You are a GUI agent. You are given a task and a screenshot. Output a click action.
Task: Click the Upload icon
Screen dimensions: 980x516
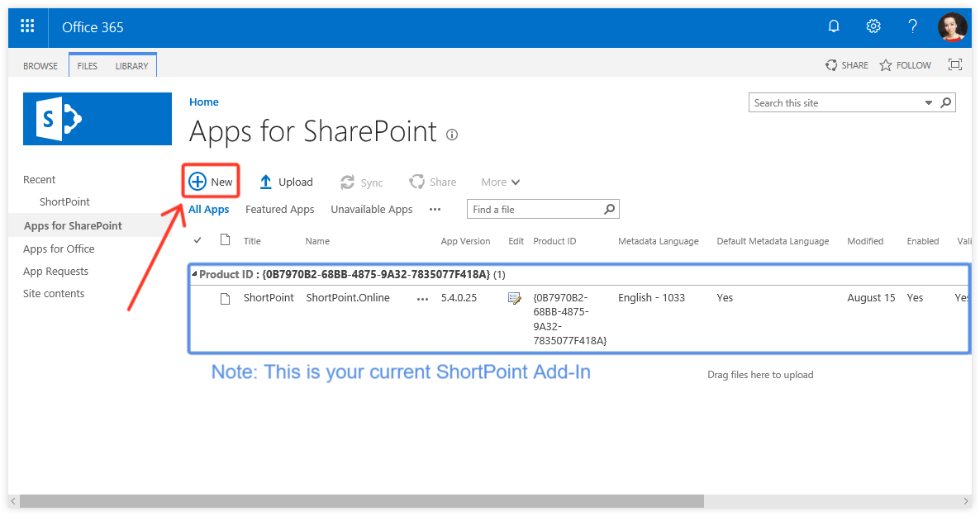[266, 181]
